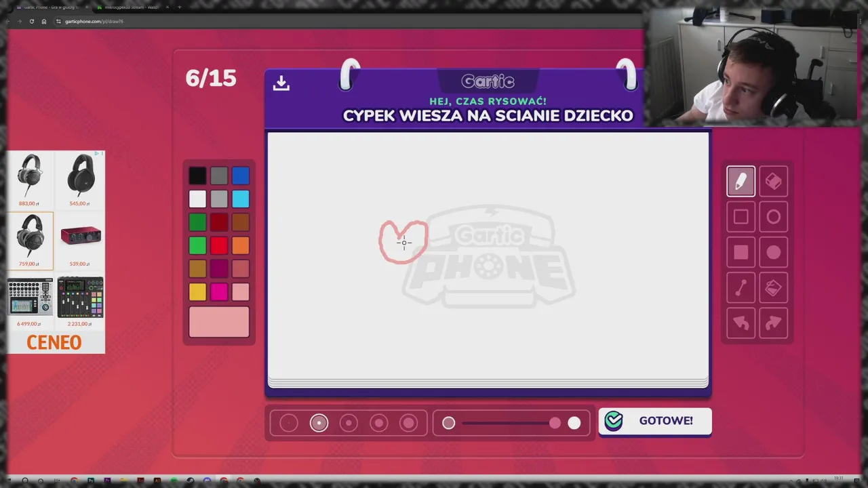Image resolution: width=868 pixels, height=488 pixels.
Task: Pick the yellow color swatch
Action: pyautogui.click(x=197, y=292)
